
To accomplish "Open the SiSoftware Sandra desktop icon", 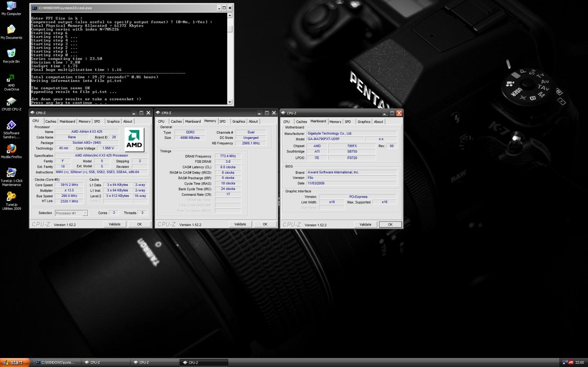I will 11,129.
